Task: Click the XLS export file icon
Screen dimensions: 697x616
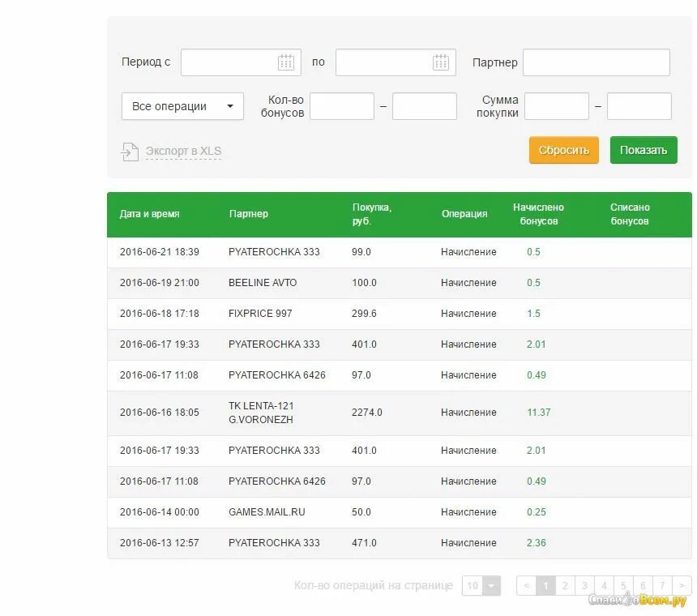Action: click(x=130, y=152)
